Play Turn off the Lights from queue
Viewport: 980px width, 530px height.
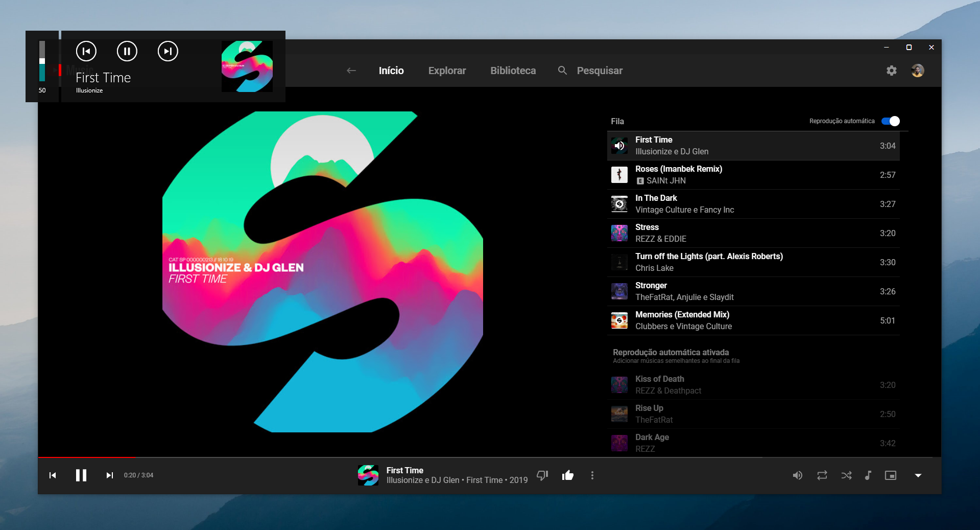[753, 262]
